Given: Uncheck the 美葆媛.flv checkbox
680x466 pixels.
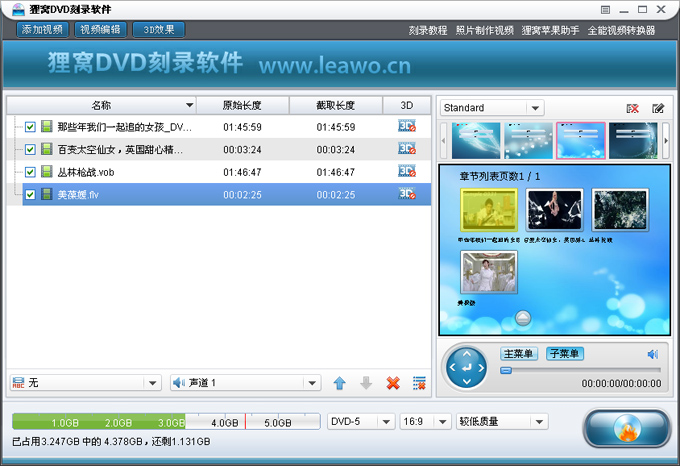Looking at the screenshot, I should coord(30,195).
